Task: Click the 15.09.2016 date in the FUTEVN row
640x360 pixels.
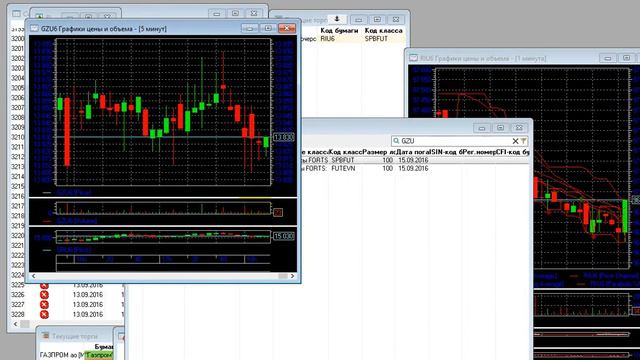Action: click(x=413, y=168)
